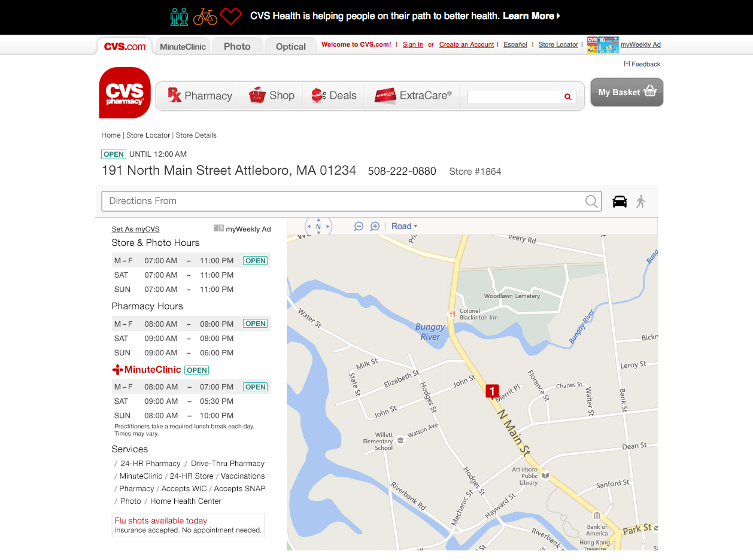Open My Basket

(627, 92)
